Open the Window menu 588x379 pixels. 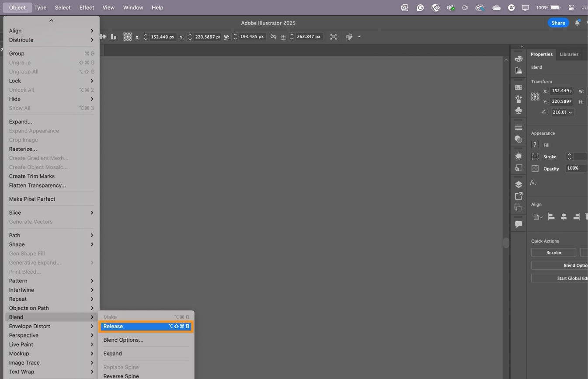[x=133, y=7]
